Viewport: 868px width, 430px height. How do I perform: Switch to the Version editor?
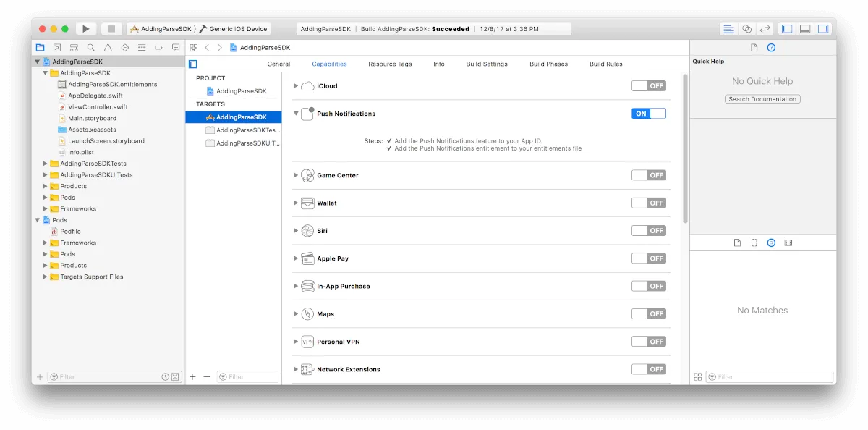[x=765, y=29]
